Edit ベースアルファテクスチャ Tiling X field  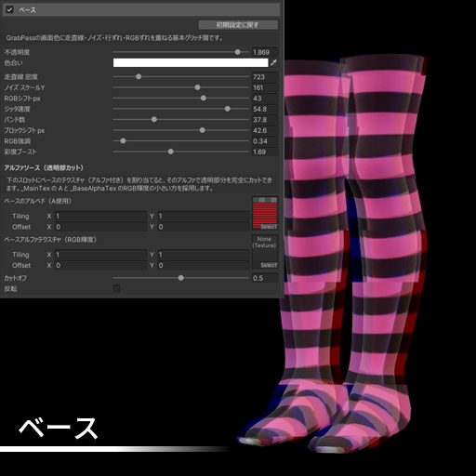tap(100, 255)
